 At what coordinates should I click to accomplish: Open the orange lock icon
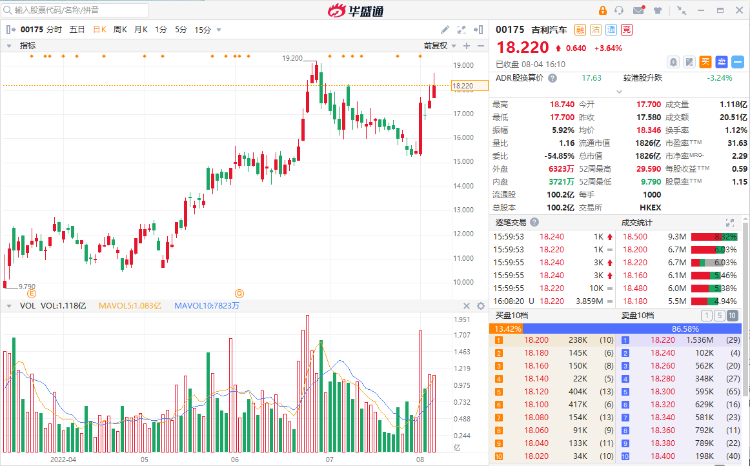tap(603, 10)
